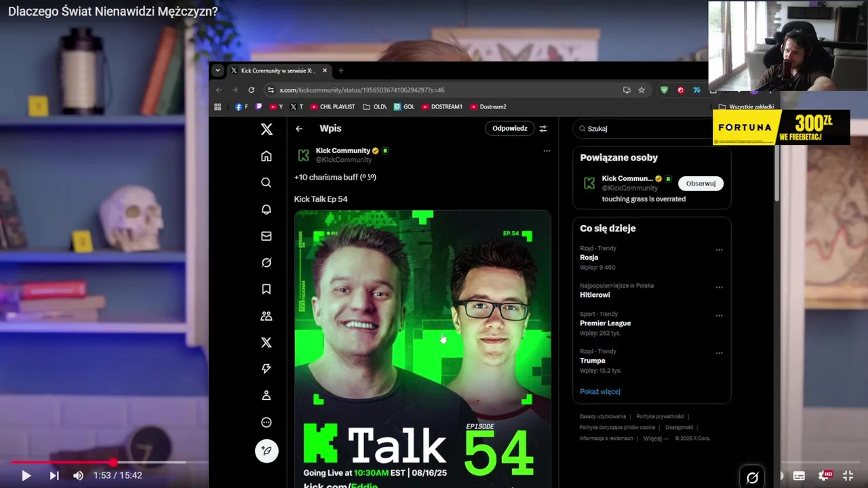Go back with the arrow beside Wpis
Viewport: 868px width, 488px height.
click(299, 128)
